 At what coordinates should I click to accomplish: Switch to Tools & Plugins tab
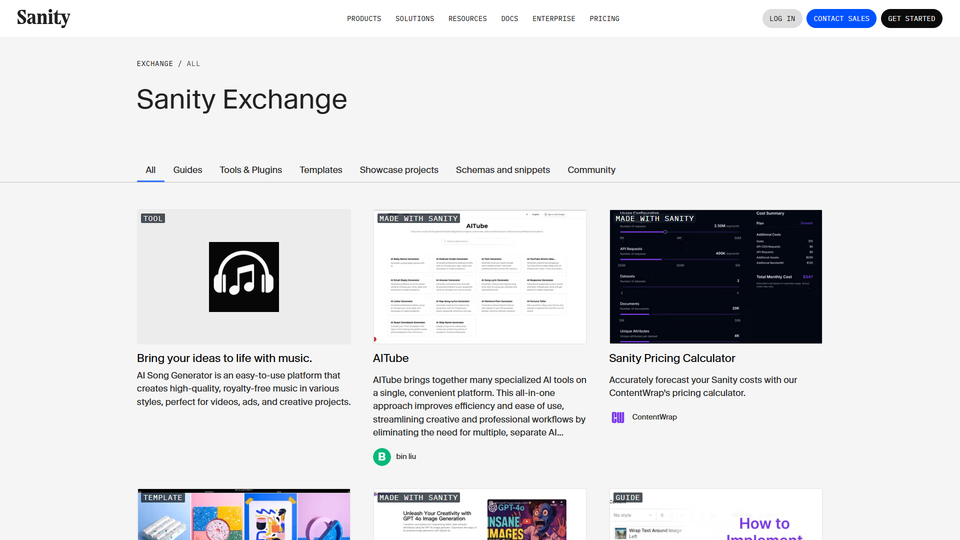[251, 170]
